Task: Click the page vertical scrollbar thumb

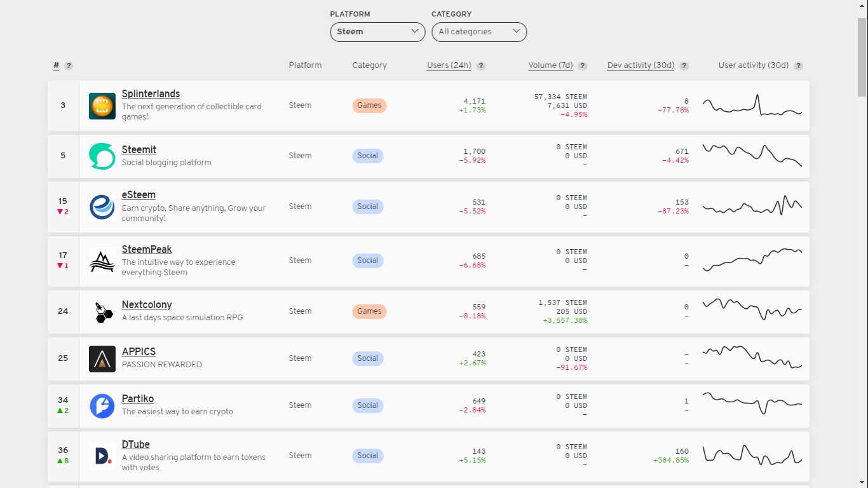Action: [x=862, y=57]
